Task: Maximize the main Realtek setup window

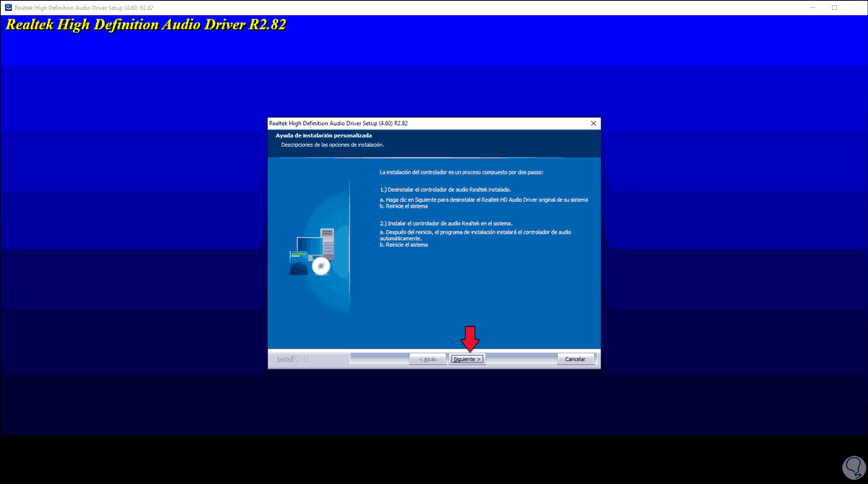Action: click(x=834, y=7)
